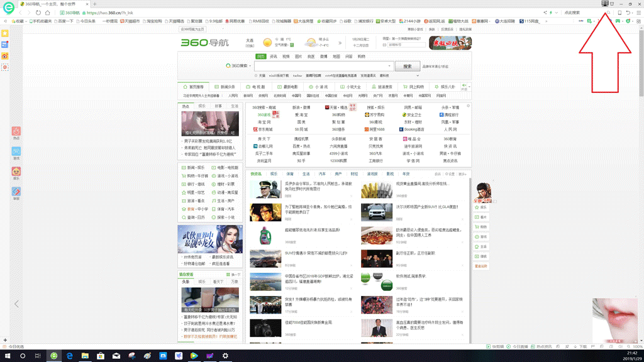The height and width of the screenshot is (362, 644).
Task: Open Windows Start menu
Action: click(x=7, y=356)
